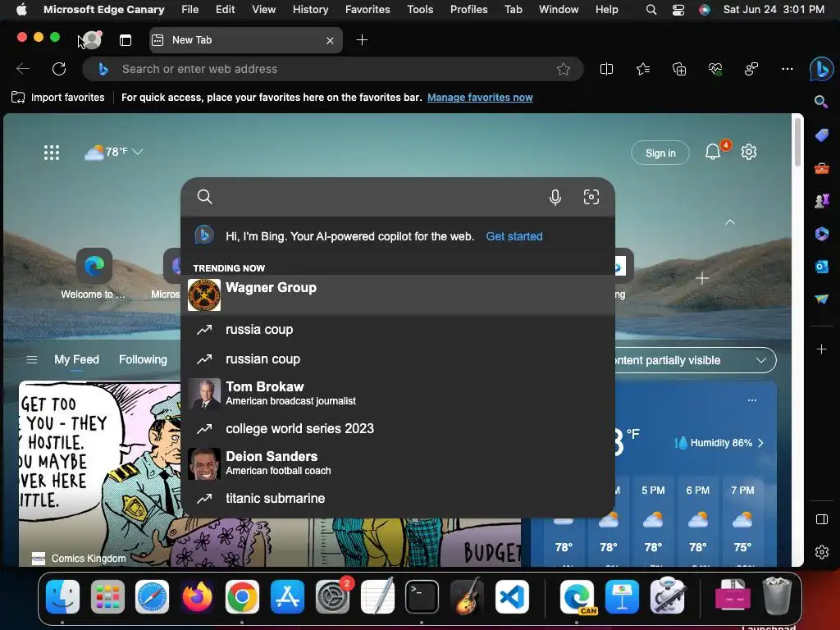Open the Bing Discover sidebar icon

[821, 69]
